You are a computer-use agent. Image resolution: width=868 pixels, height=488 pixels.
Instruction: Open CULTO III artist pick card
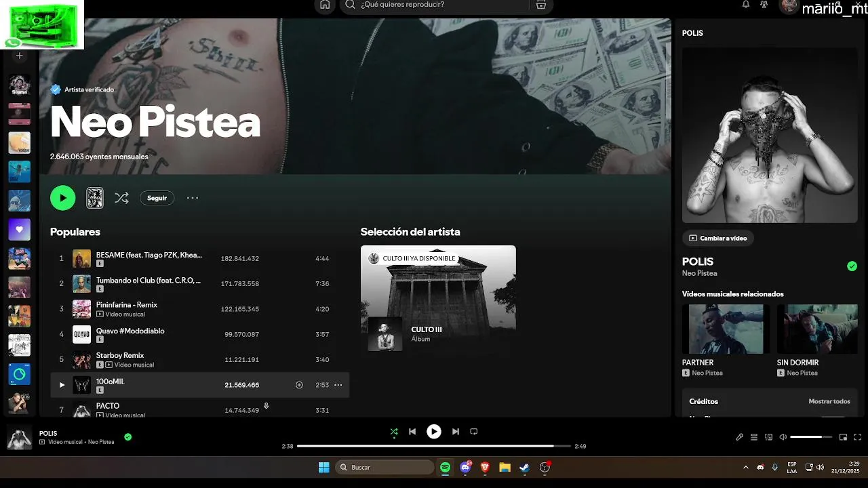click(x=438, y=300)
